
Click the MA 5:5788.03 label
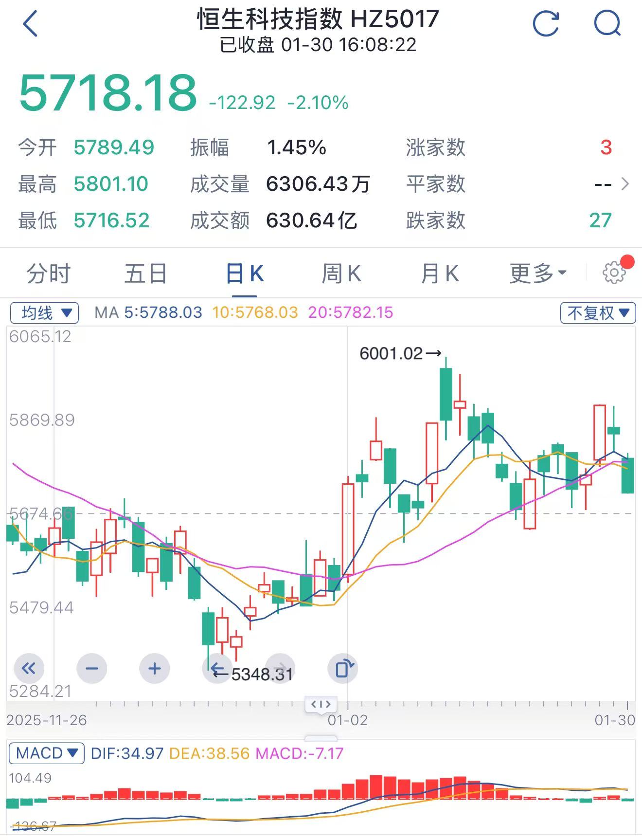[x=148, y=312]
